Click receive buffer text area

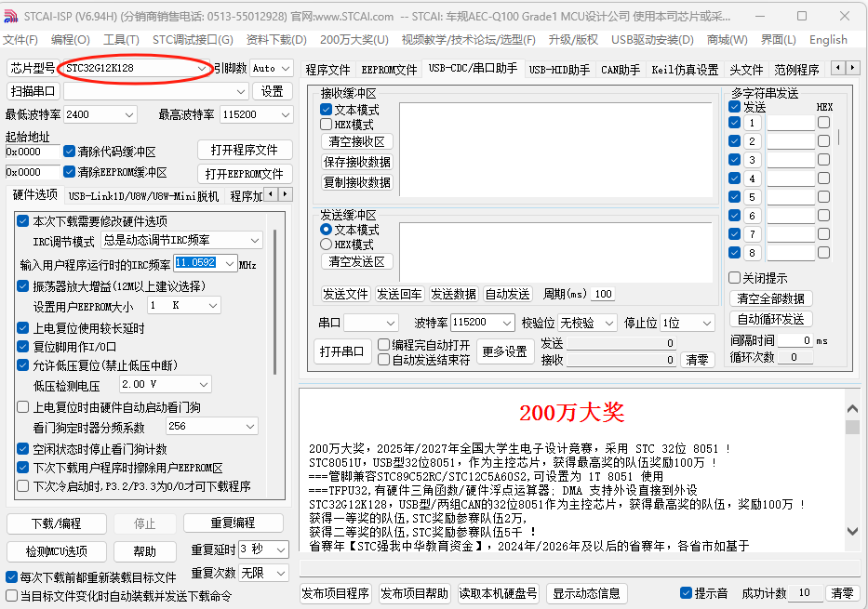555,150
